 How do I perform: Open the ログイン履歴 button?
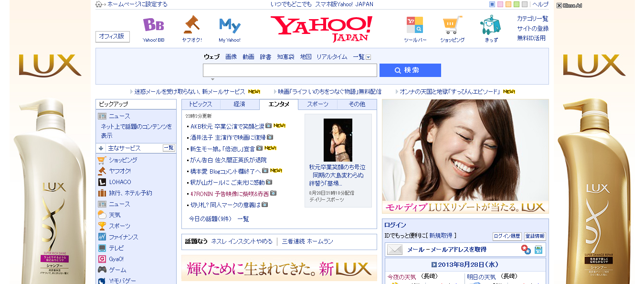point(507,236)
